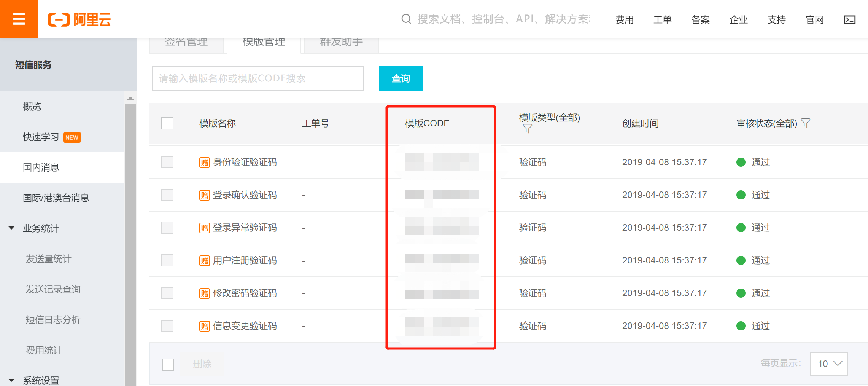Image resolution: width=868 pixels, height=386 pixels.
Task: Open the orange hamburger menu
Action: 19,19
